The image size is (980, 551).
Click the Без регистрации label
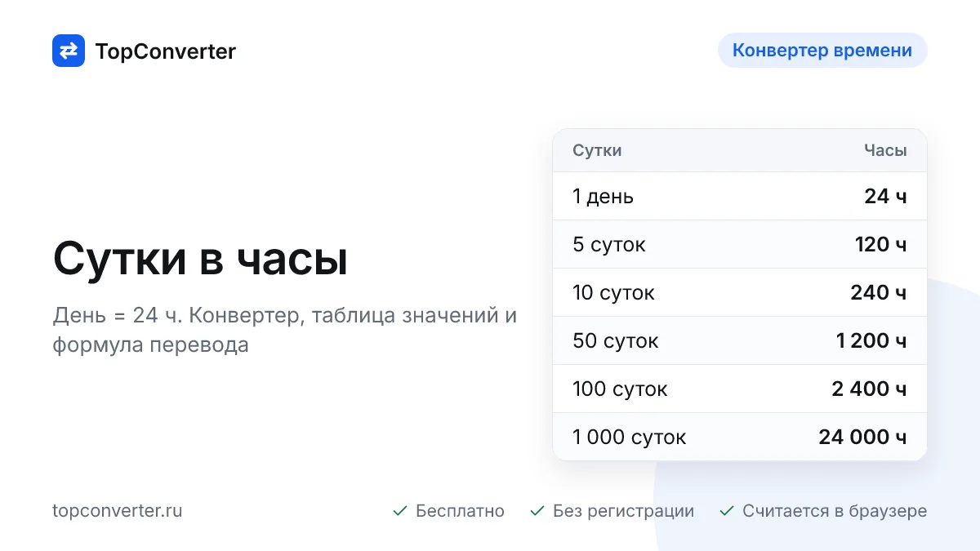623,511
